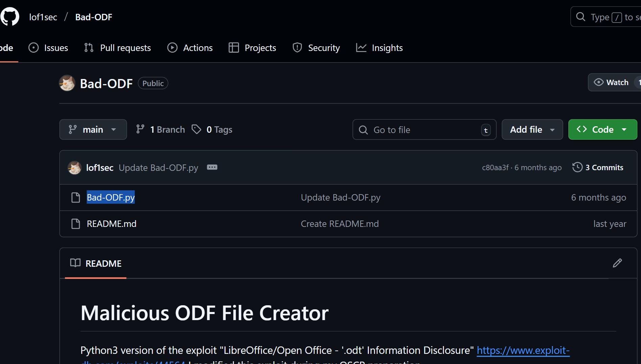Open the Create README.md commit message
This screenshot has height=364, width=641.
tap(340, 224)
